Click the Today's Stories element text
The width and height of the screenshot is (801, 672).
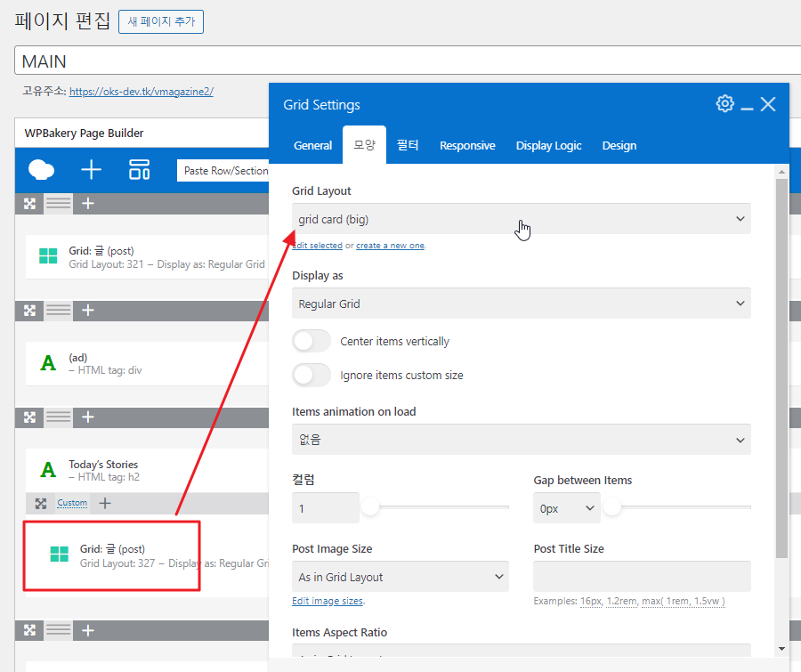pos(103,464)
